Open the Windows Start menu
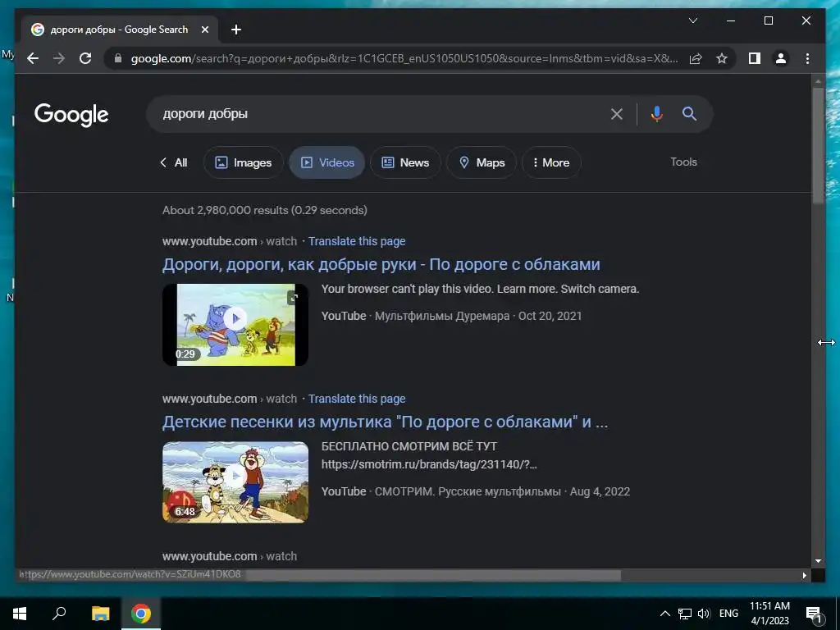The height and width of the screenshot is (630, 840). click(x=20, y=614)
